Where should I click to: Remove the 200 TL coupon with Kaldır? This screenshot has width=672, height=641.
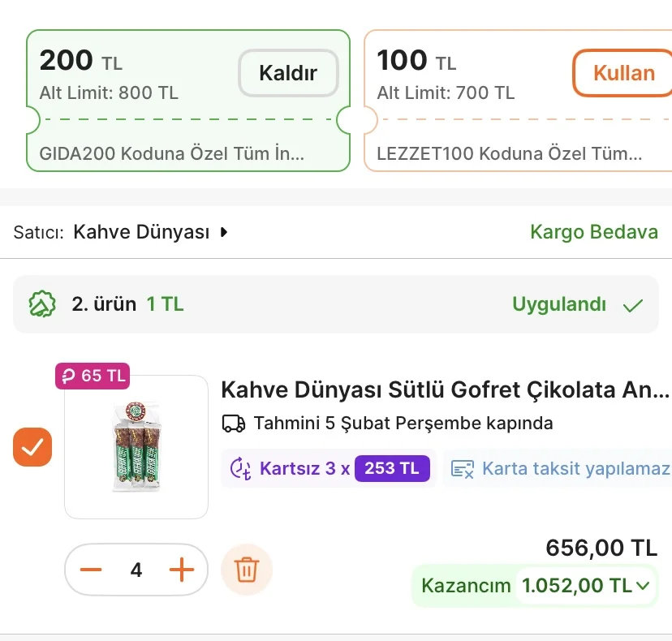[x=287, y=73]
